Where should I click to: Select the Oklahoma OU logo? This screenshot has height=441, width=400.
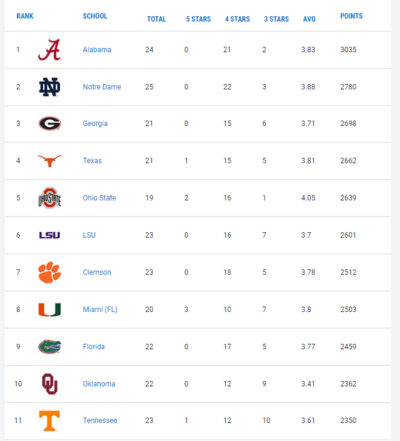[49, 384]
